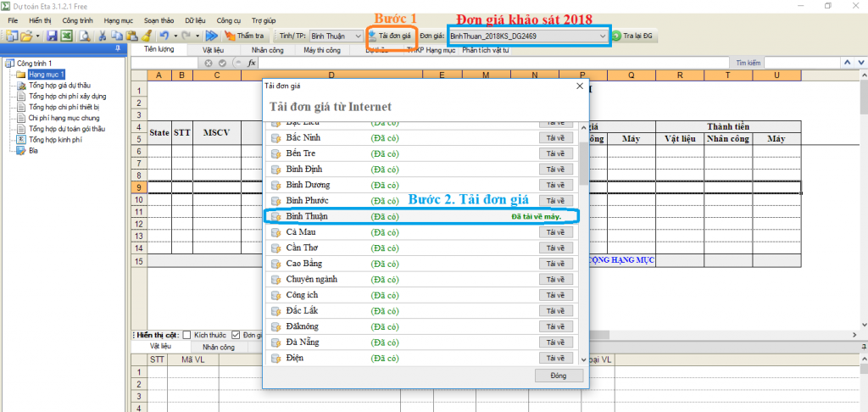Viewport: 868px width, 412px height.
Task: Uncheck the Đơn giá column checkbox
Action: click(x=236, y=334)
